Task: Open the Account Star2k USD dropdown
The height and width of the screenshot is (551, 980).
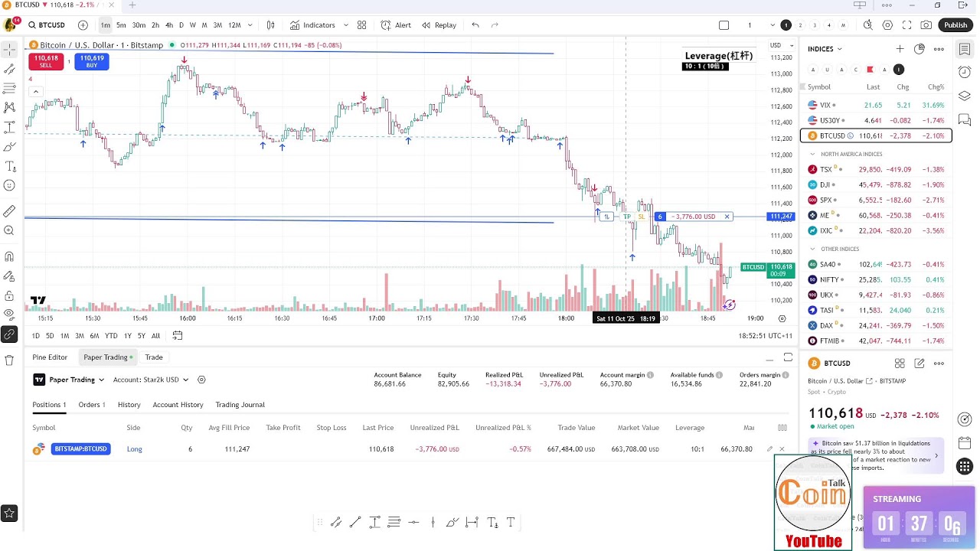Action: click(x=150, y=380)
